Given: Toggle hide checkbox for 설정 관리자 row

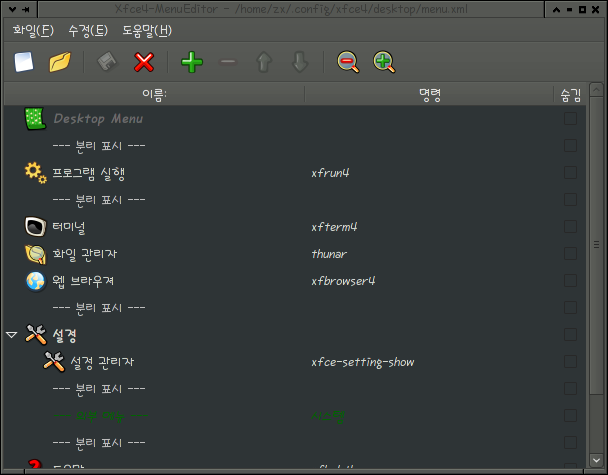Looking at the screenshot, I should click(570, 362).
